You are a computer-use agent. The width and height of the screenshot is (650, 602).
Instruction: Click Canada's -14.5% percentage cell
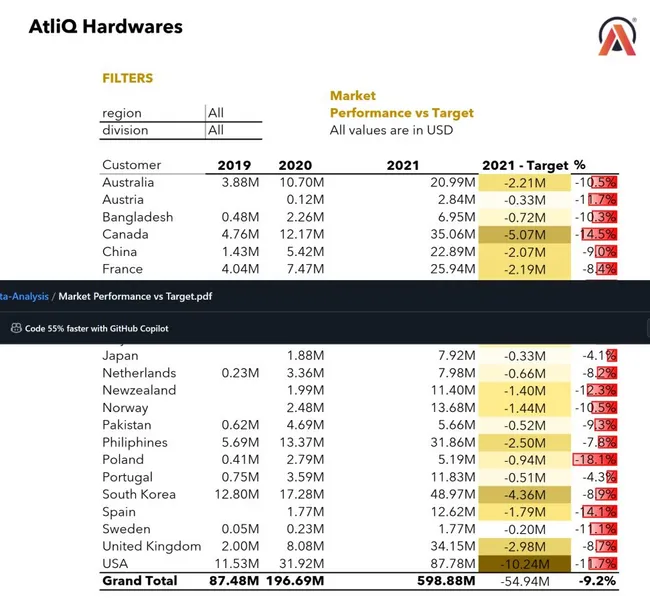[x=596, y=234]
